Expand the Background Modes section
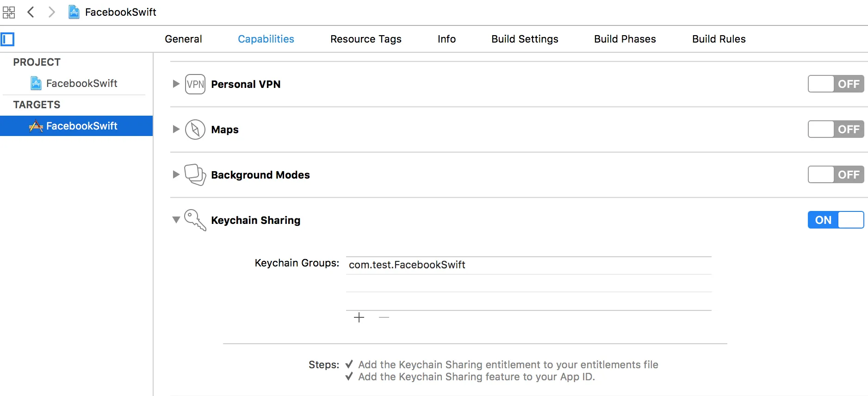 click(176, 175)
